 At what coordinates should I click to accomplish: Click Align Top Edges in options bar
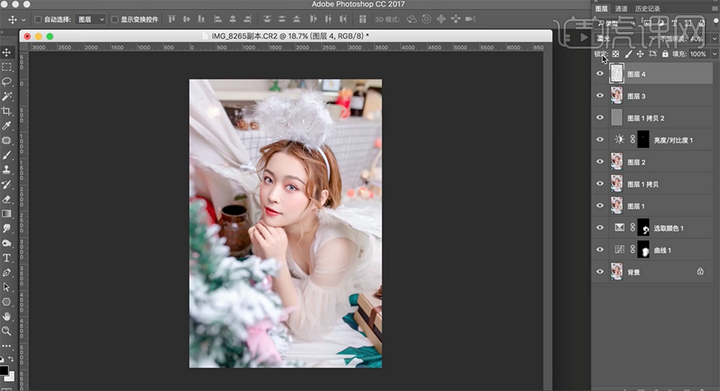pyautogui.click(x=172, y=19)
